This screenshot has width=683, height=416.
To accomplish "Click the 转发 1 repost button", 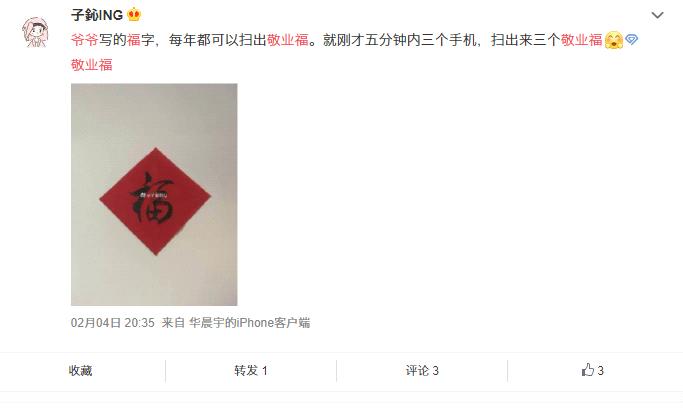I will pos(251,371).
